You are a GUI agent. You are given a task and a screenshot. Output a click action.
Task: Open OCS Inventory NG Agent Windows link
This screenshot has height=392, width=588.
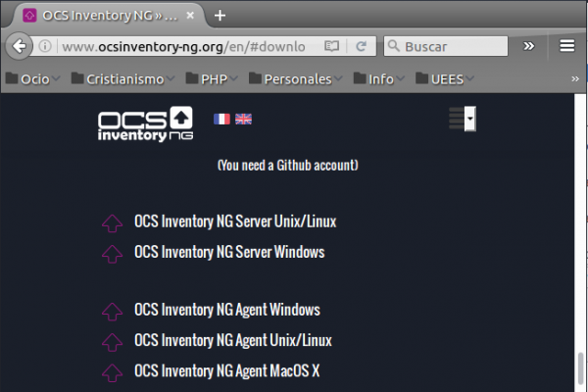click(x=227, y=310)
